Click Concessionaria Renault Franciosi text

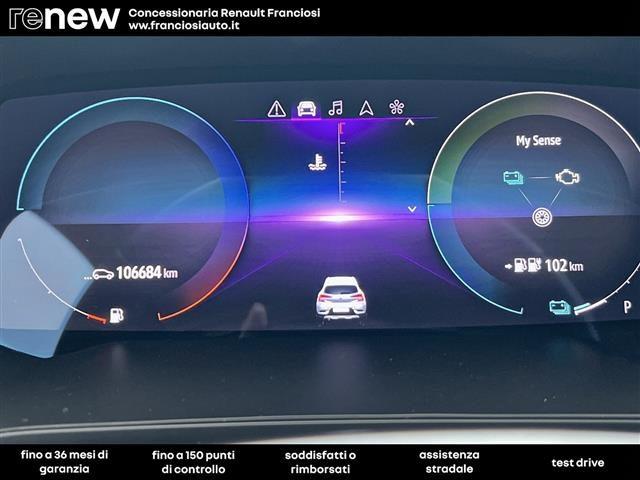click(224, 13)
